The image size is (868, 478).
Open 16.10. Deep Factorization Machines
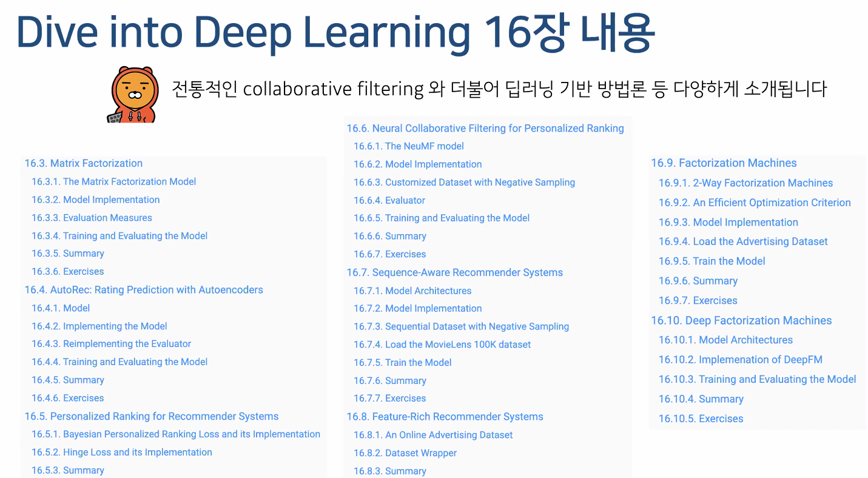coord(742,321)
